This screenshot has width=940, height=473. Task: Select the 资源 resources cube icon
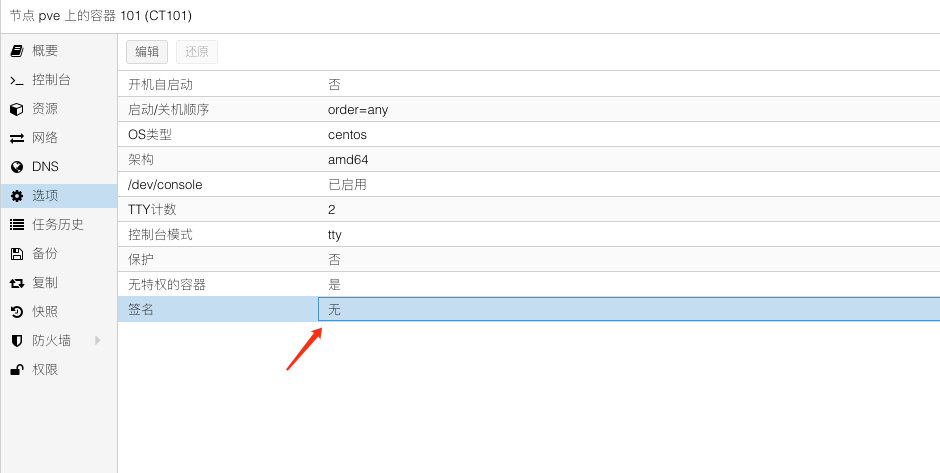[16, 109]
